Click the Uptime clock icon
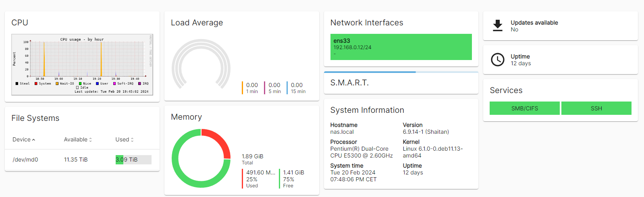Viewport: 644px width, 197px height. (498, 60)
